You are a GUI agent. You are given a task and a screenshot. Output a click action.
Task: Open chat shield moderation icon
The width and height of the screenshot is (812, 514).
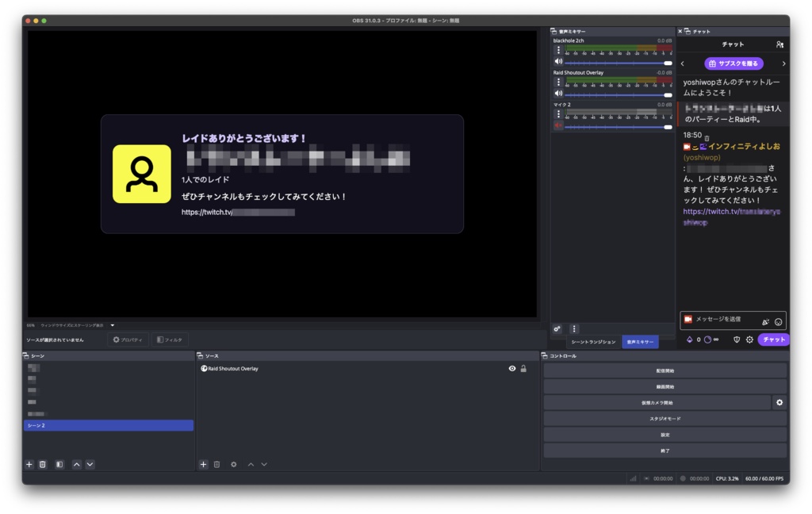tap(737, 339)
